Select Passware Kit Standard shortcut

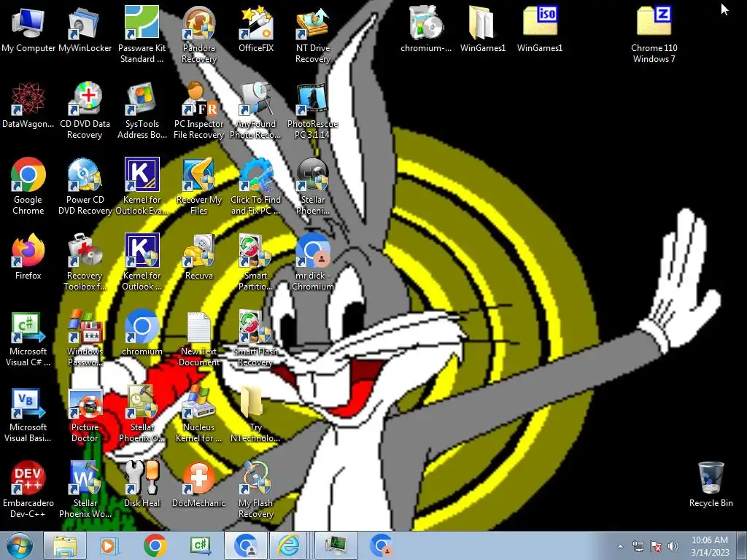click(142, 34)
